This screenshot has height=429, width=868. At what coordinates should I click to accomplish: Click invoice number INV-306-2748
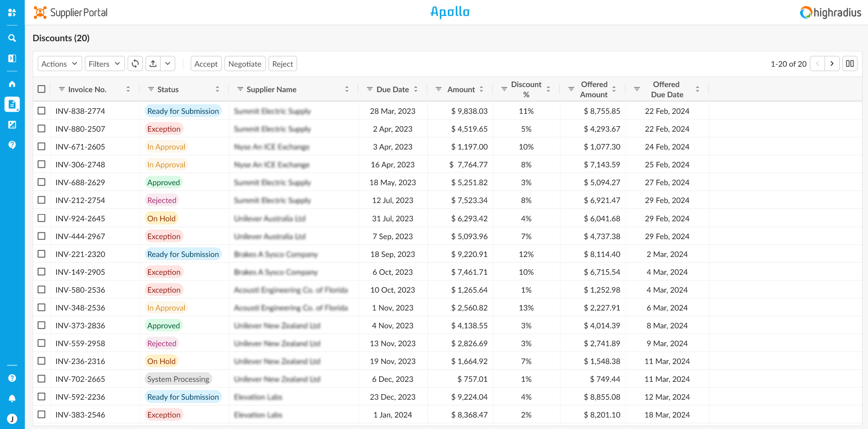[80, 164]
